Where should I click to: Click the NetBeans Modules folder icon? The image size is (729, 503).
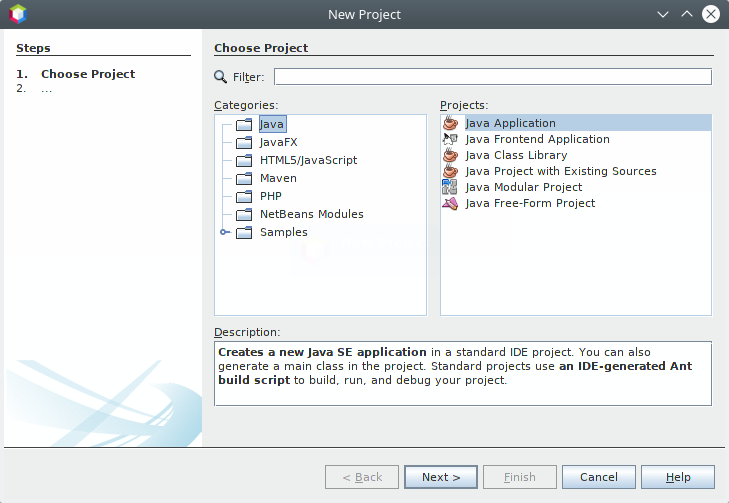[x=244, y=214]
